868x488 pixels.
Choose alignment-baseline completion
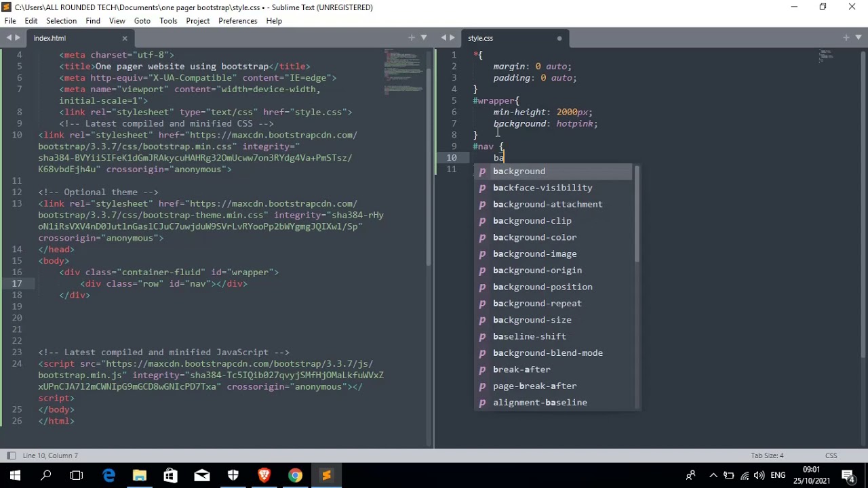point(553,403)
